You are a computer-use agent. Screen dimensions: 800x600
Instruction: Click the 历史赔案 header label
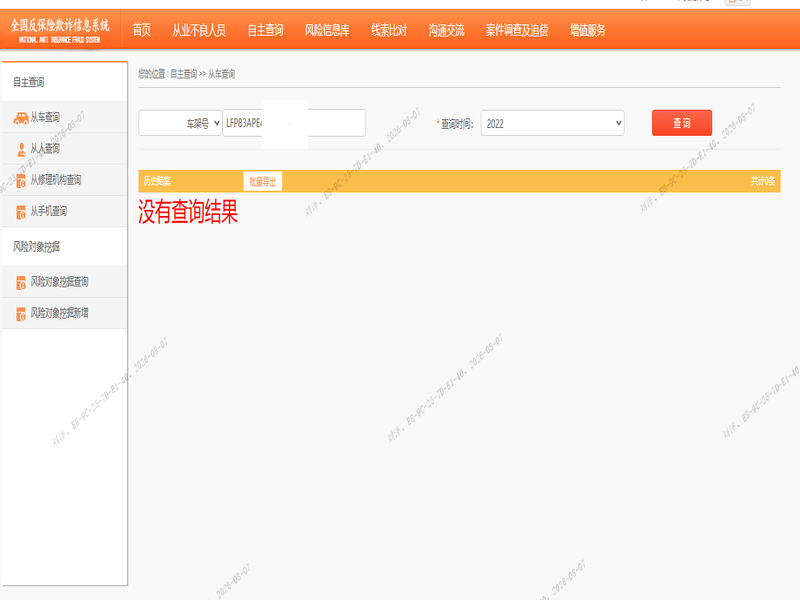click(157, 181)
